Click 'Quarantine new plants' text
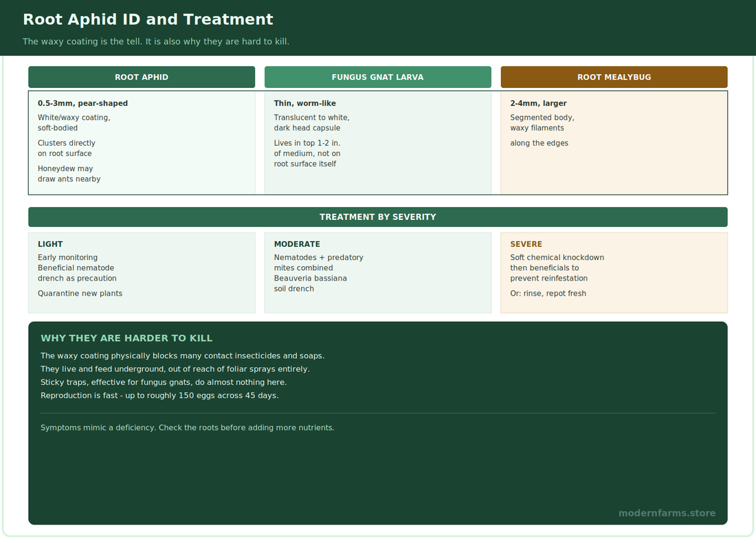 pyautogui.click(x=80, y=293)
